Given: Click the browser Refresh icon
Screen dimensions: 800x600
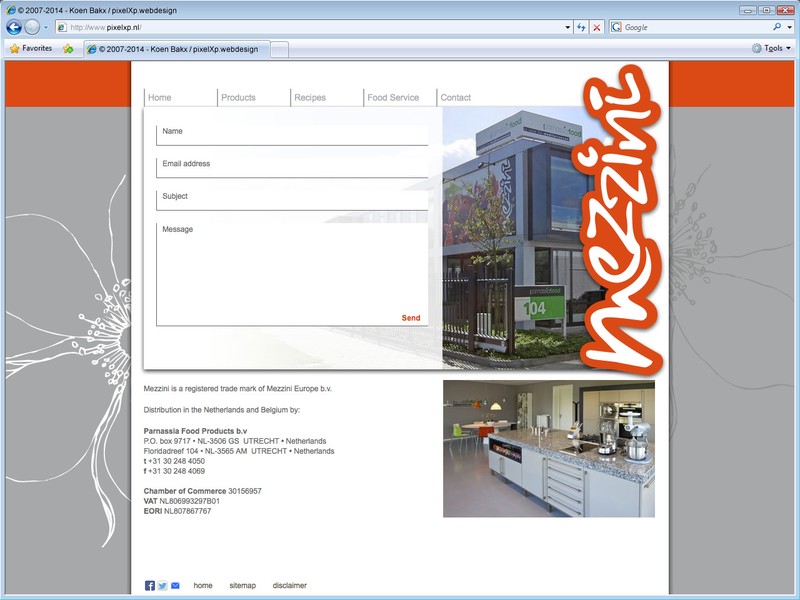Looking at the screenshot, I should click(x=581, y=27).
